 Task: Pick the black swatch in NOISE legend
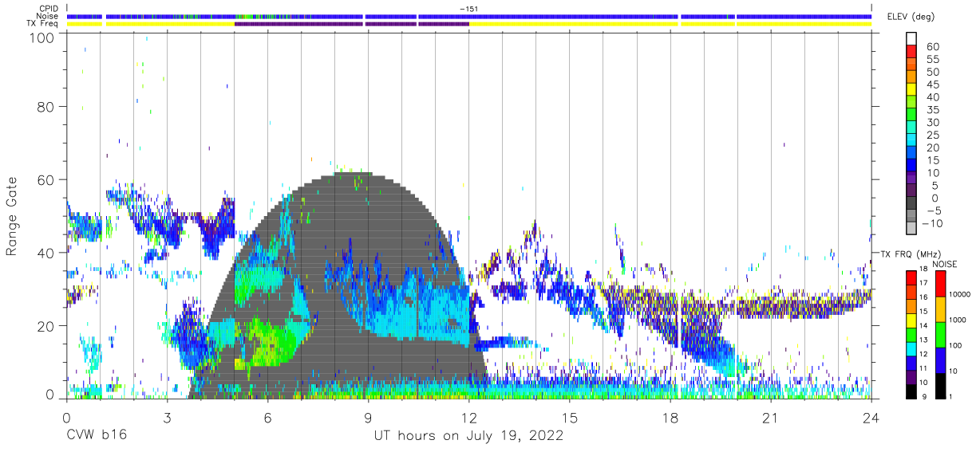click(939, 385)
